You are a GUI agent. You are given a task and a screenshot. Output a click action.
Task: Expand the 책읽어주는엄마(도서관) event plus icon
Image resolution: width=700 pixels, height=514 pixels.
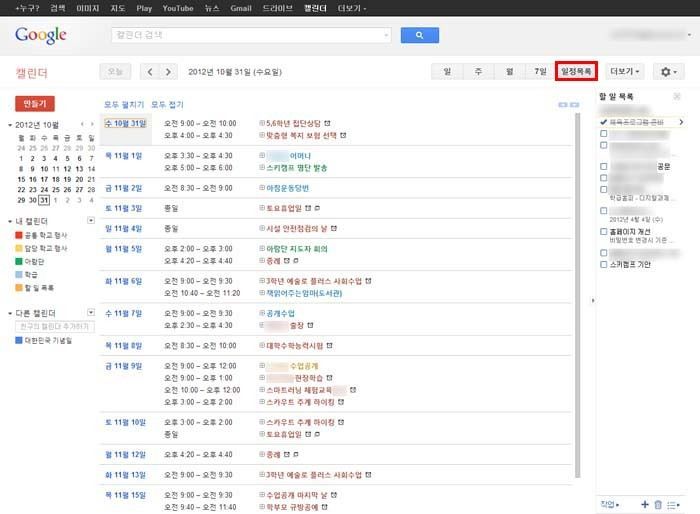pos(262,293)
